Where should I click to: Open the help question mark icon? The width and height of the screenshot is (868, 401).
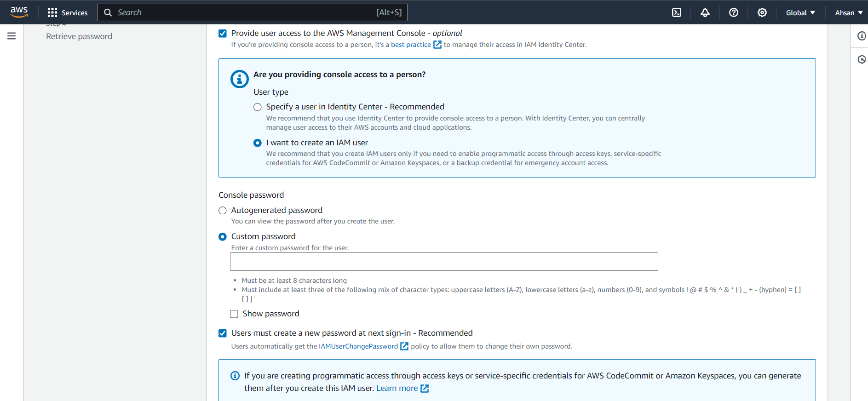(x=734, y=12)
